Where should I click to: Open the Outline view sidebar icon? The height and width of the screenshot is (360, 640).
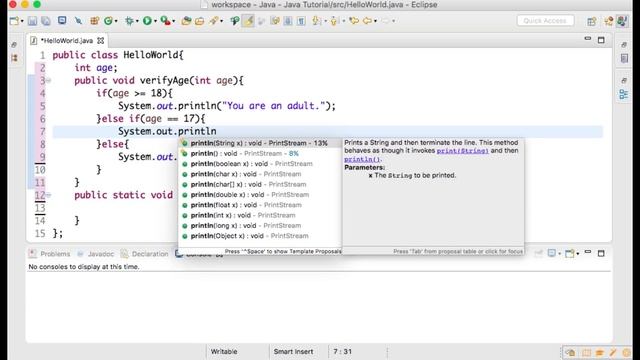[x=624, y=94]
